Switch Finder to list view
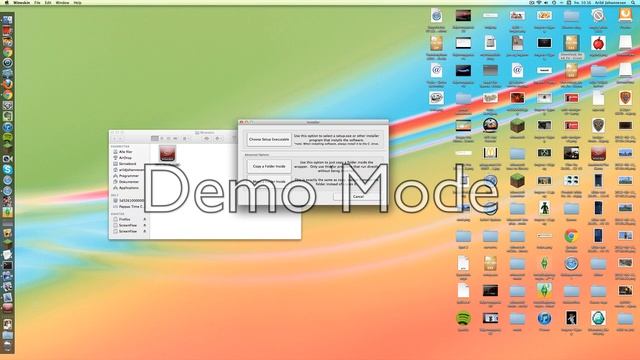The width and height of the screenshot is (640, 360). 162,139
